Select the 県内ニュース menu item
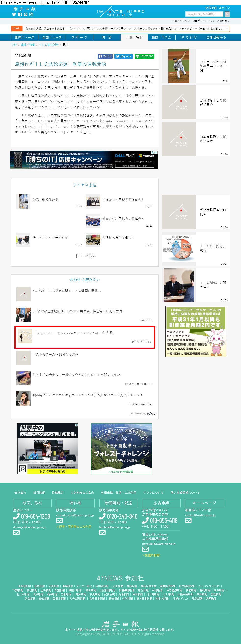The height and width of the screenshot is (644, 241). [x=25, y=37]
